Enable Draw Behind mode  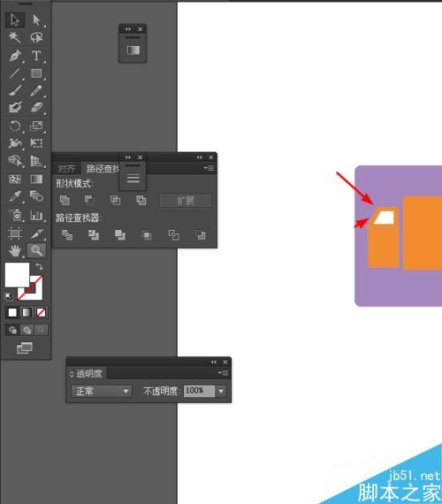click(x=27, y=330)
